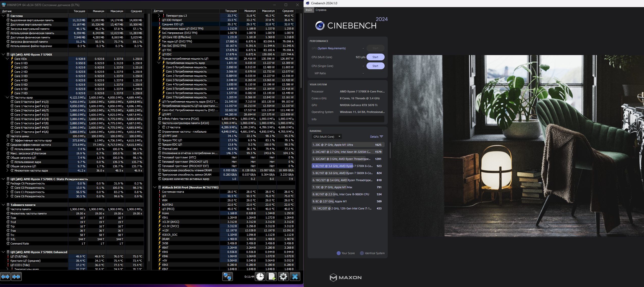Image resolution: width=644 pixels, height=287 pixels.
Task: Open the CPU (Multi Core) ranking dropdown
Action: click(x=327, y=137)
